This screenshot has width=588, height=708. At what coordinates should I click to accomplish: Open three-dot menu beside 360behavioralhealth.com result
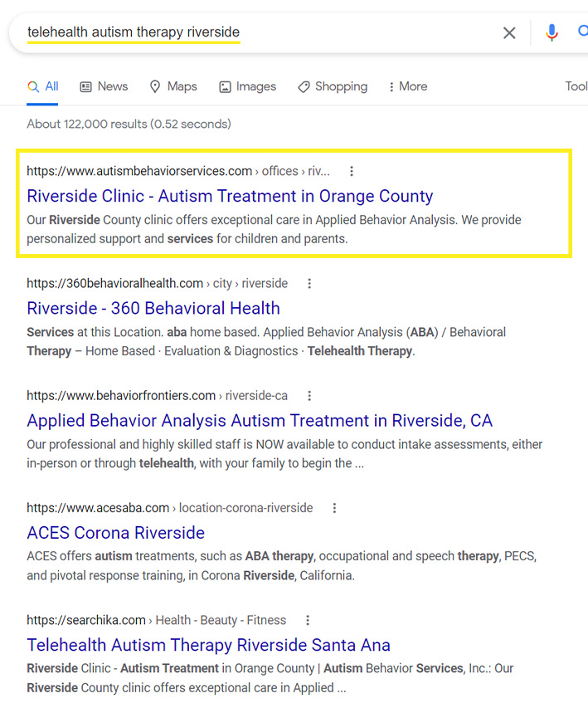(309, 284)
